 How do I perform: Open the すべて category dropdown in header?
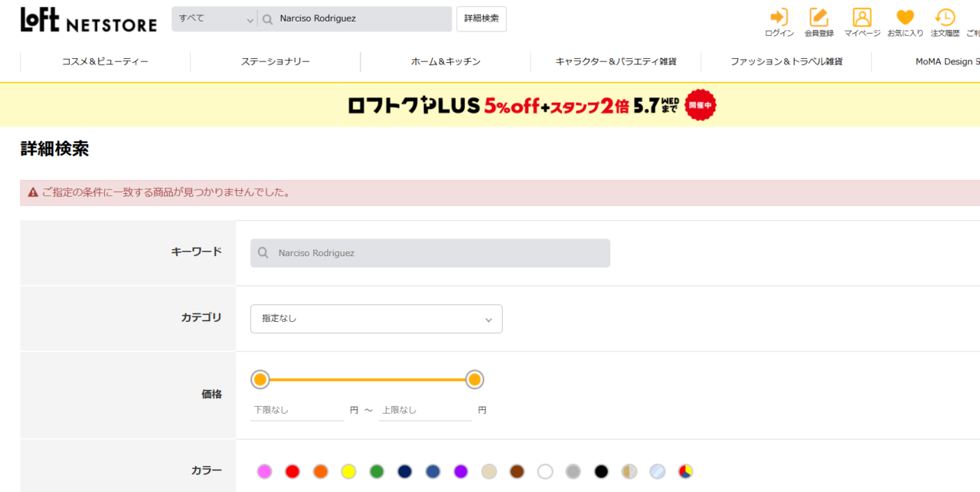click(215, 19)
